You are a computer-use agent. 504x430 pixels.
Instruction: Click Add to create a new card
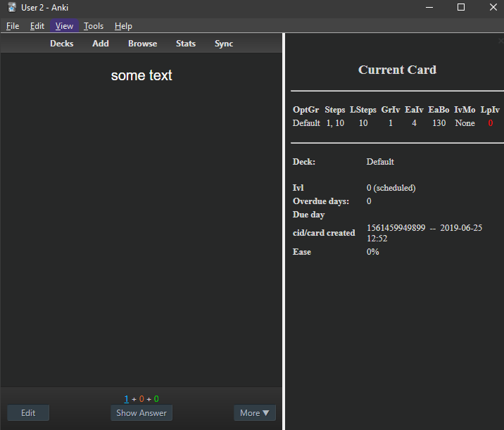[x=101, y=44]
